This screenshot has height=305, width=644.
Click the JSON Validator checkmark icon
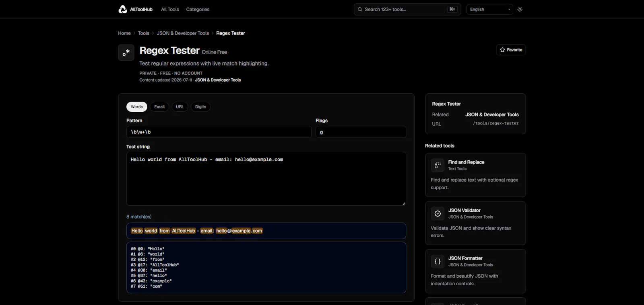438,213
